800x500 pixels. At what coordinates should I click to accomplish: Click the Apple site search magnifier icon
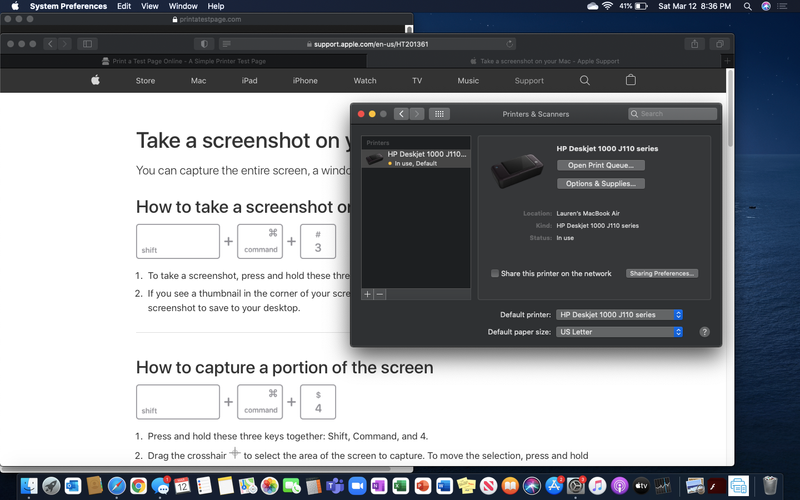585,80
